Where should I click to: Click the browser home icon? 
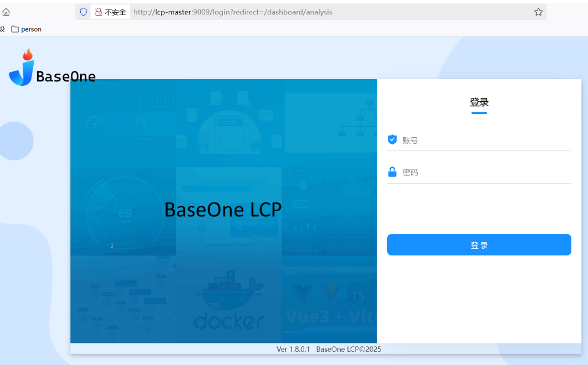[x=6, y=12]
